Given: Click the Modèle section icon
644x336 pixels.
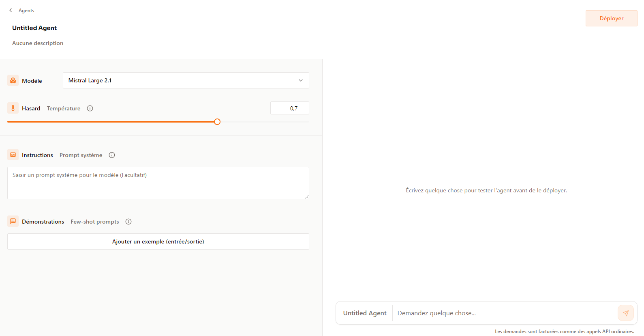Looking at the screenshot, I should 13,80.
